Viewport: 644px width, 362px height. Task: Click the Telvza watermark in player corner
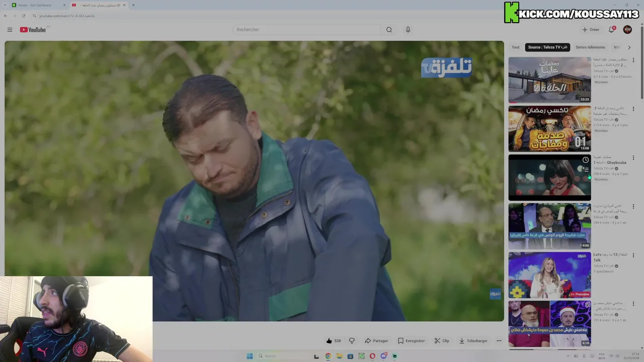point(496,294)
